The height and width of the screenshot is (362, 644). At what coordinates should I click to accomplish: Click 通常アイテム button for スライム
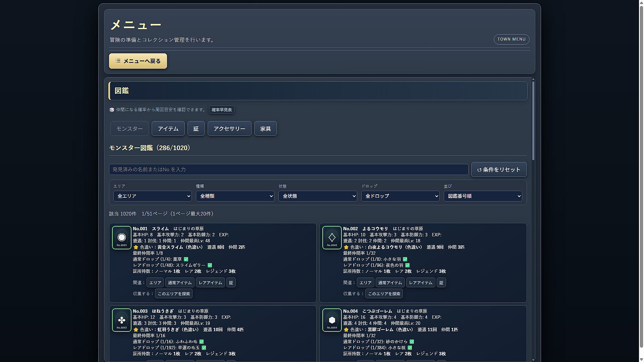coord(180,283)
